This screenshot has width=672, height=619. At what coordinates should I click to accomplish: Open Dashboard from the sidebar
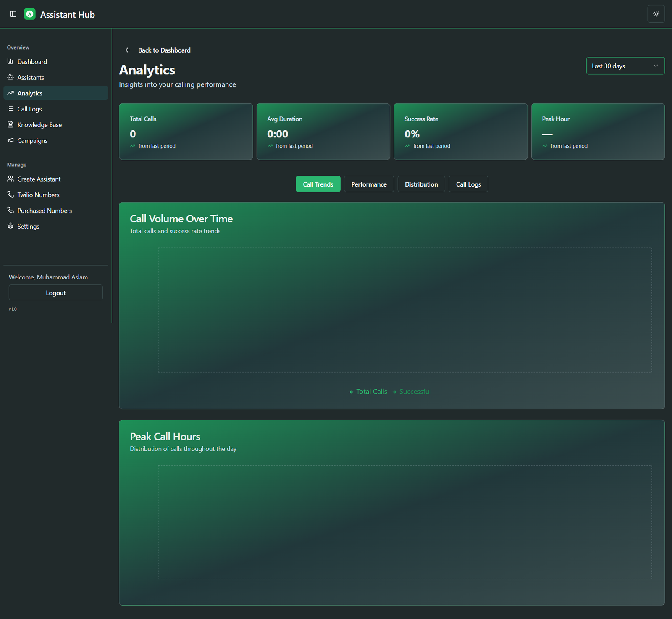(x=32, y=62)
